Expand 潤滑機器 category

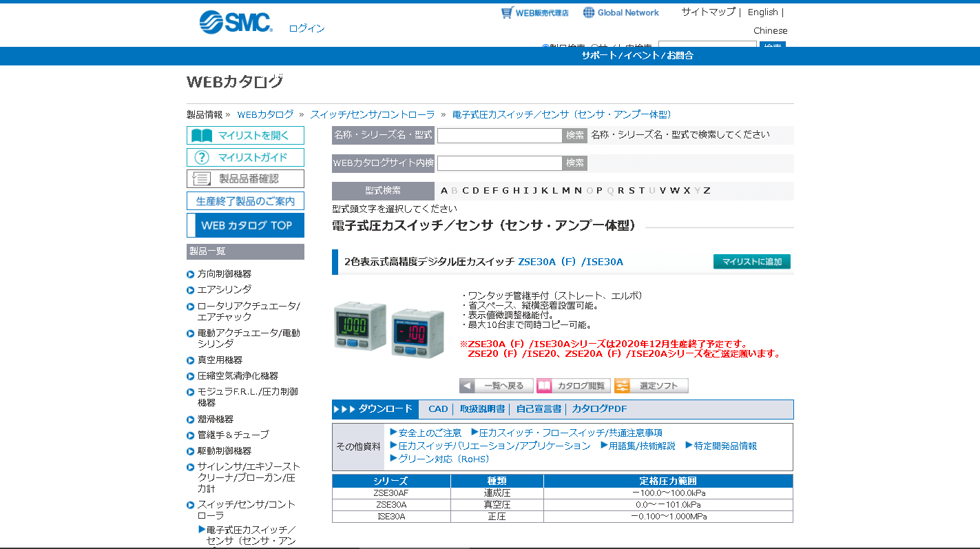216,419
